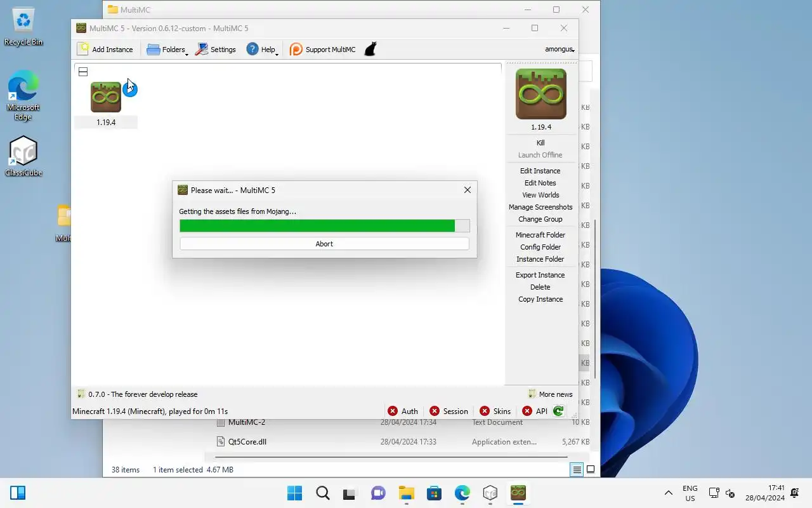Switch Explorer to details view icon
The image size is (812, 508).
tap(577, 470)
